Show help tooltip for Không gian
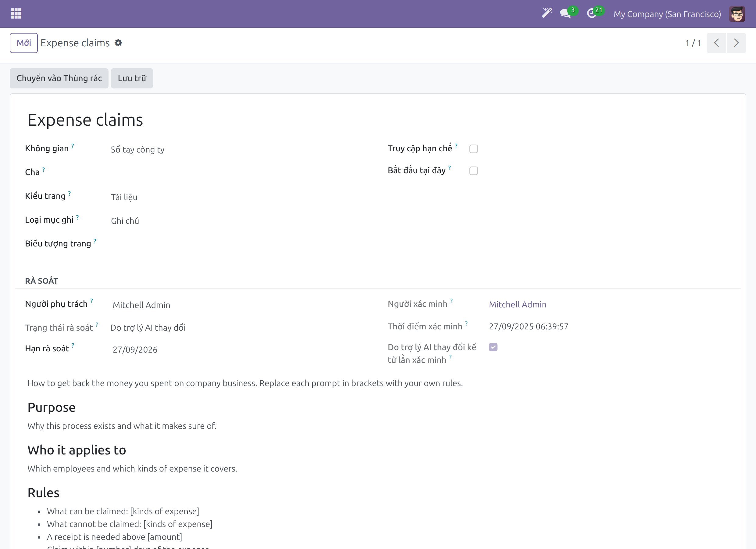 tap(73, 146)
